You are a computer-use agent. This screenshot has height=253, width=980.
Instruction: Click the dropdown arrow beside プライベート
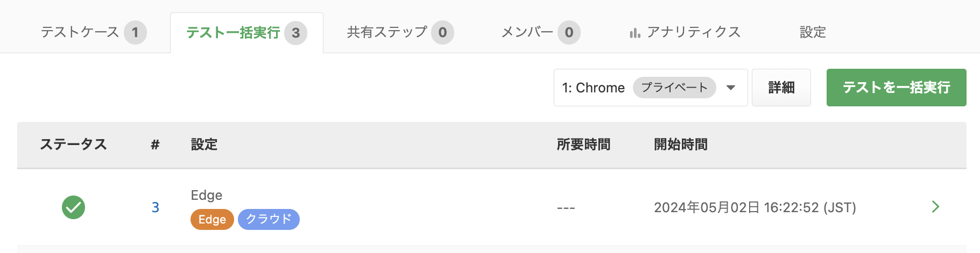731,88
